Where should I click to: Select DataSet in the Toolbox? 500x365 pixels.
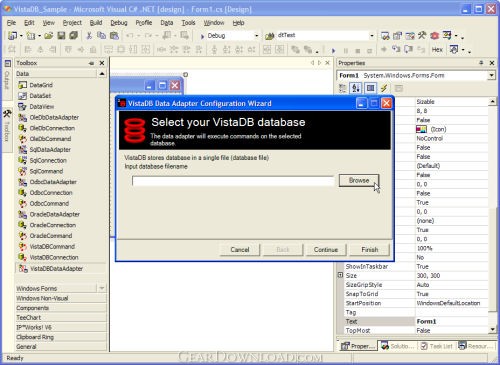(40, 96)
